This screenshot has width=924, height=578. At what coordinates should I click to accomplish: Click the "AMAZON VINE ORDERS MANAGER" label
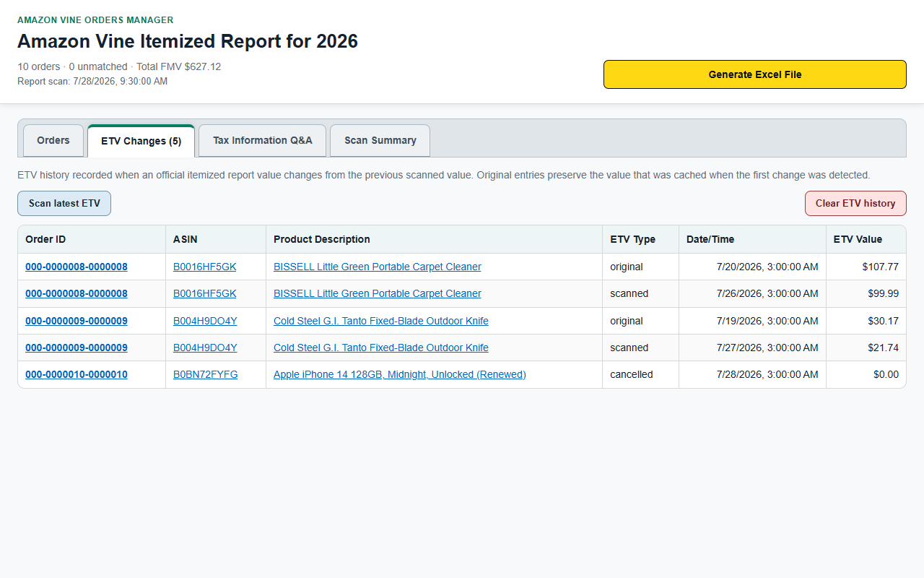[x=95, y=20]
